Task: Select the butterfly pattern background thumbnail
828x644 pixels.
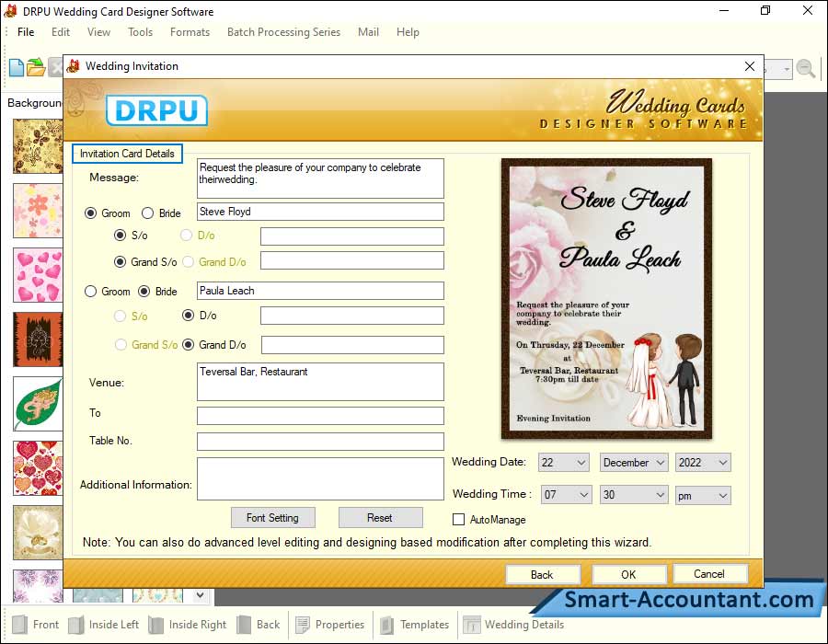Action: 38,146
